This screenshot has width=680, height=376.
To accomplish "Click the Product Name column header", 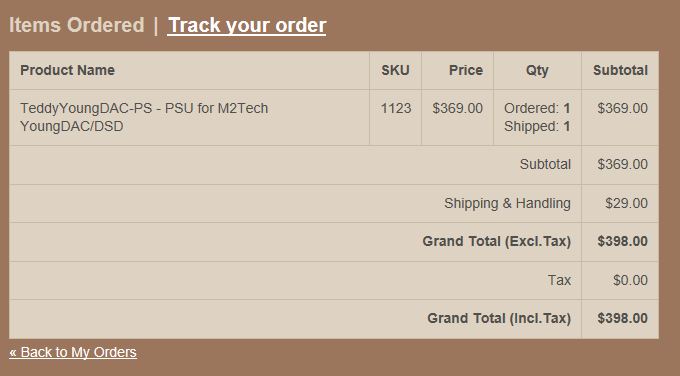I will [x=67, y=70].
